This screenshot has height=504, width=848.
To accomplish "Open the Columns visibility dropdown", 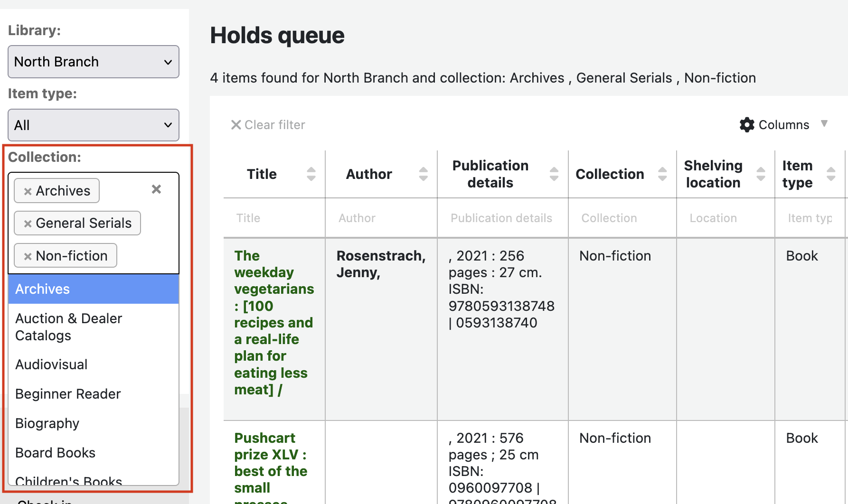I will point(783,125).
